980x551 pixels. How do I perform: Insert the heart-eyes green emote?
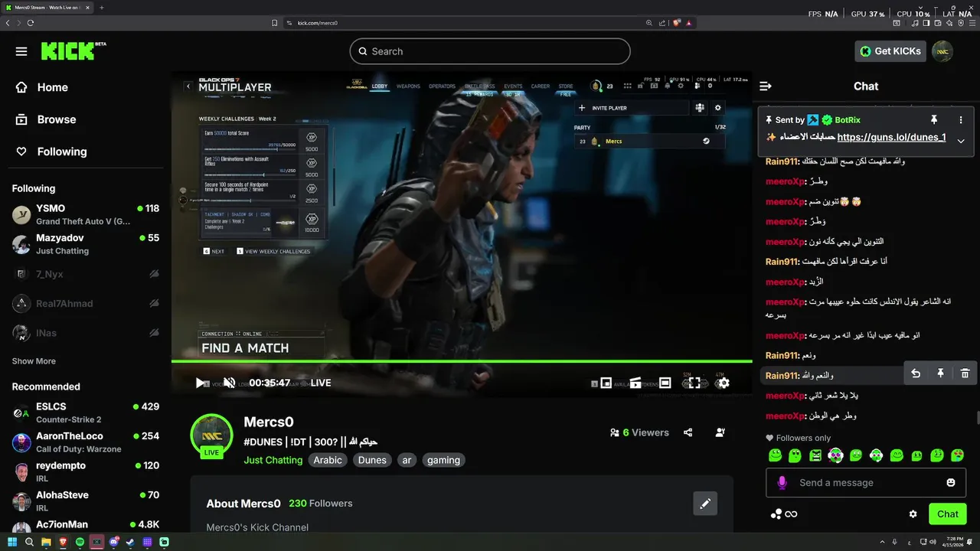[x=957, y=455]
